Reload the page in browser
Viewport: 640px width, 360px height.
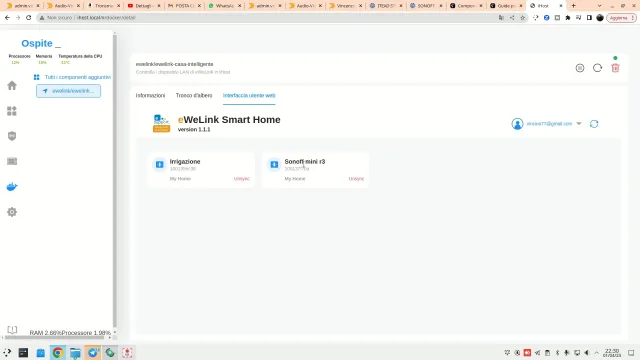[x=29, y=18]
